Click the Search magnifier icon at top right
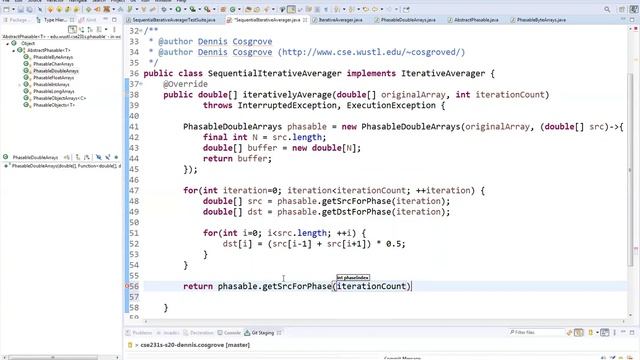The height and width of the screenshot is (360, 640). (607, 9)
